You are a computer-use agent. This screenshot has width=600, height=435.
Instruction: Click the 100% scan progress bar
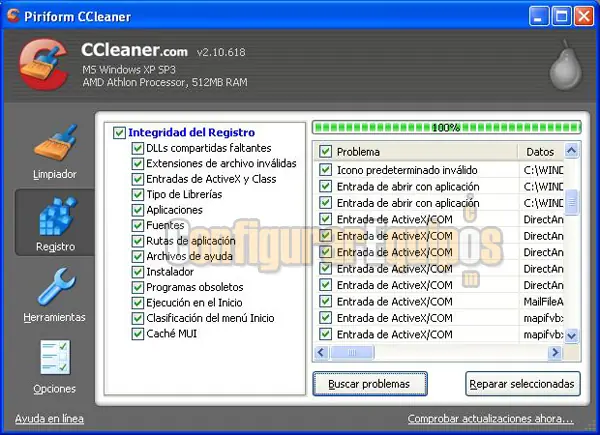447,127
